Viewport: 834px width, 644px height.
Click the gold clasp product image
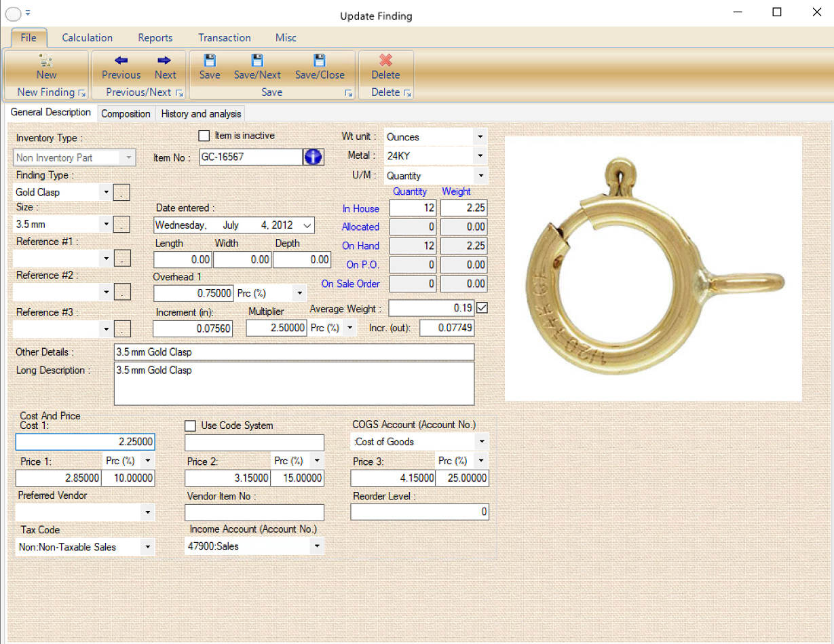click(653, 268)
